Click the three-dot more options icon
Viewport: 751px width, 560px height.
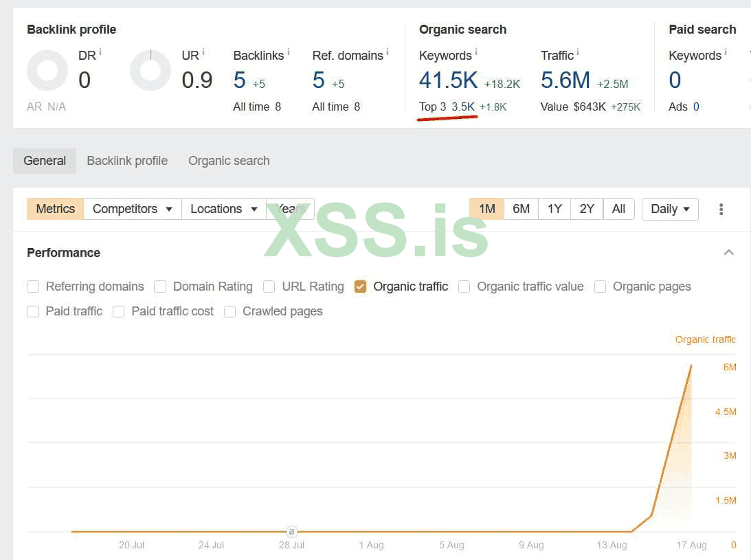pos(721,209)
